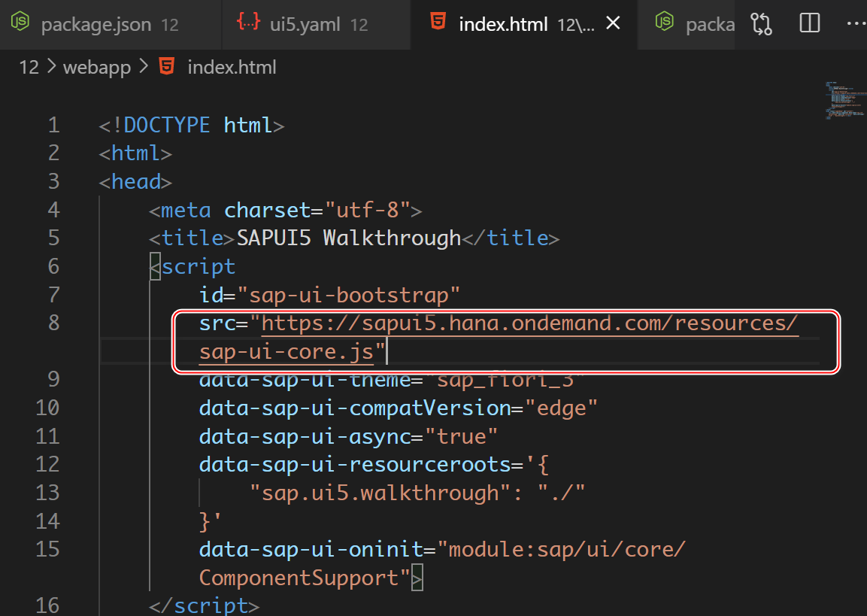Open the sap-ui-core.js link continuation

[x=286, y=352]
